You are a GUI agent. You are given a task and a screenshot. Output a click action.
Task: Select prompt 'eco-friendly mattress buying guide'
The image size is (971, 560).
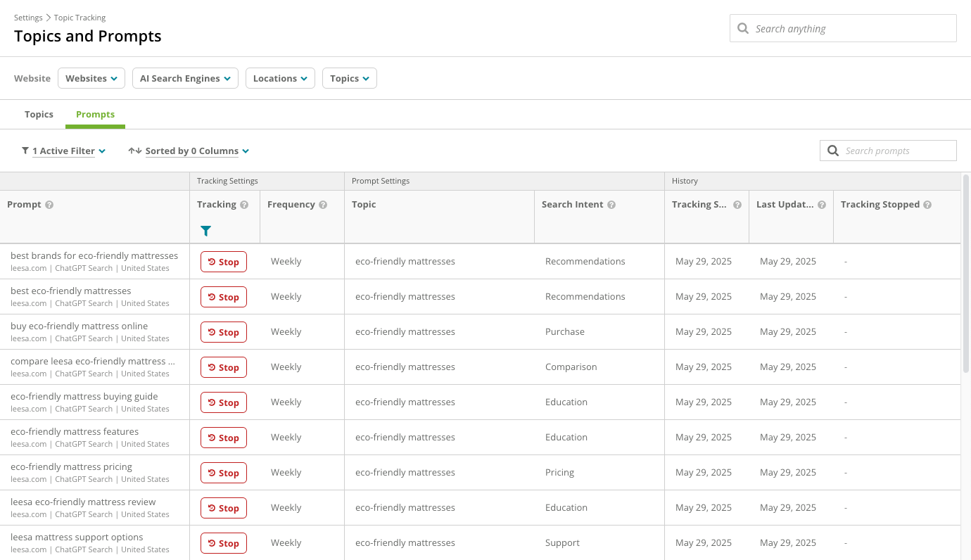pyautogui.click(x=84, y=396)
